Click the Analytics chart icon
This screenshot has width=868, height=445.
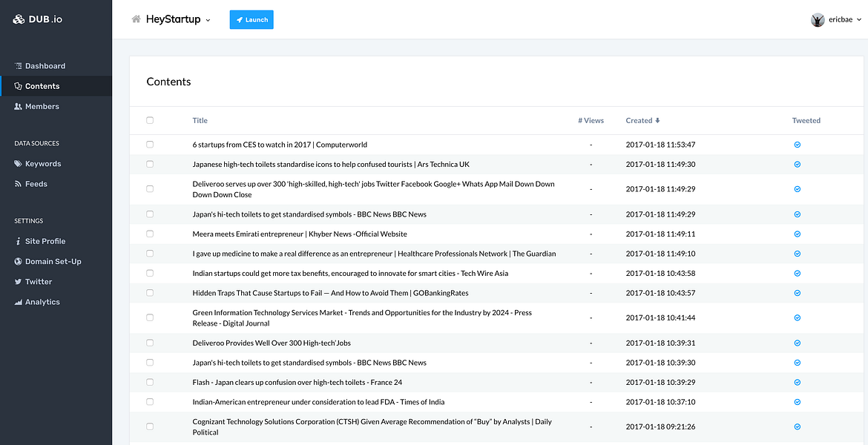[19, 302]
